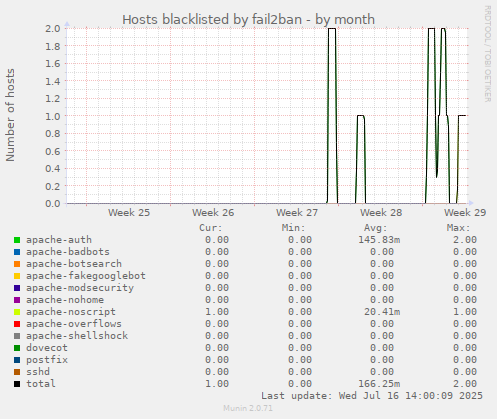Click apache-auth average value 145.83m
This screenshot has height=419, width=497.
[x=379, y=240]
